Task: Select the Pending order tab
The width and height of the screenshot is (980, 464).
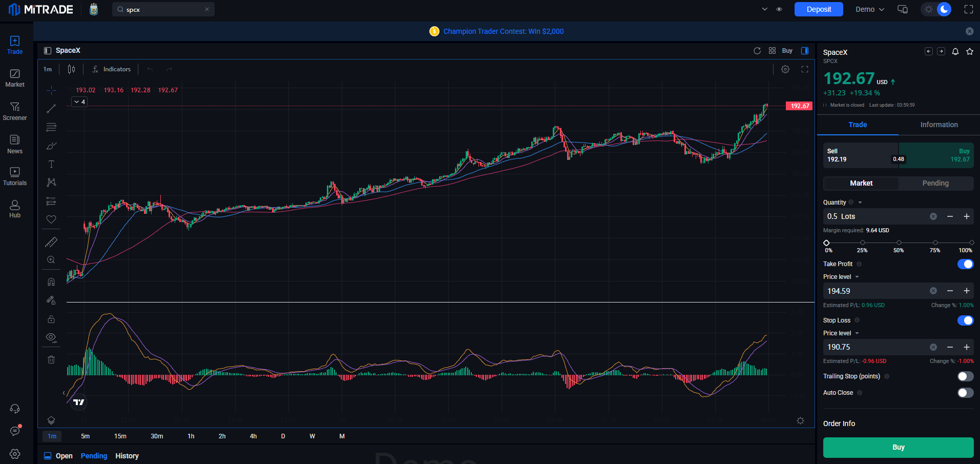Action: click(x=935, y=183)
